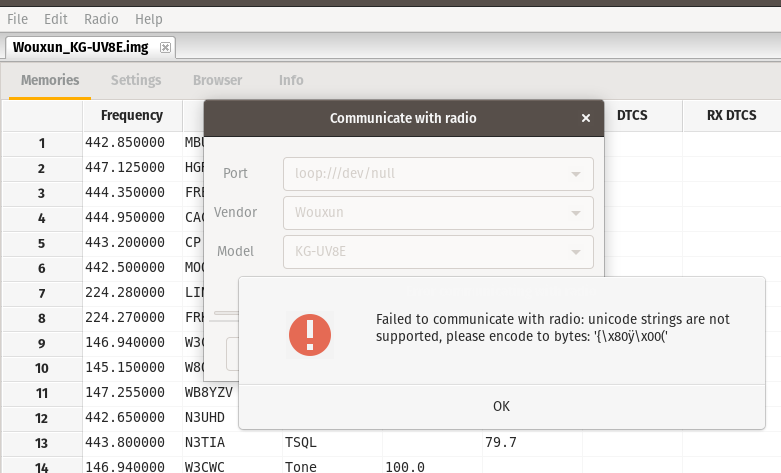Image resolution: width=781 pixels, height=473 pixels.
Task: Click frequency cell 443.800000
Action: 132,443
